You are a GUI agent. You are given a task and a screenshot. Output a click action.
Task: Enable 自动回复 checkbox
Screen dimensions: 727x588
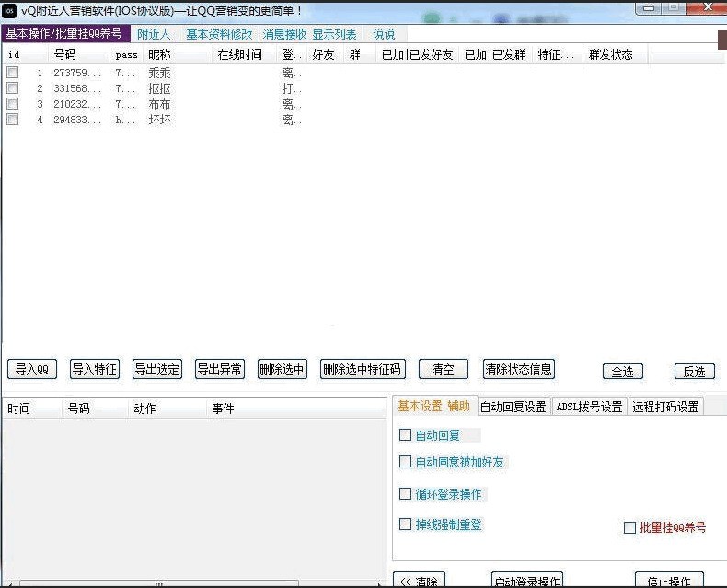point(405,435)
